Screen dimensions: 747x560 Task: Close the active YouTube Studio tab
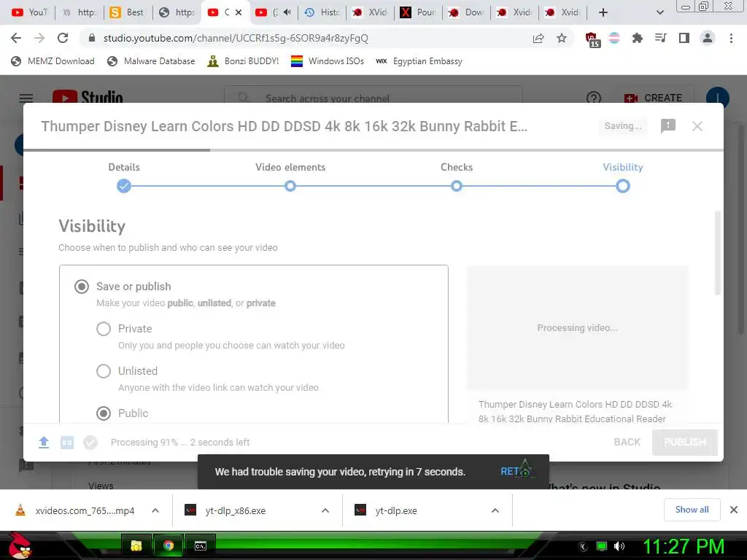coord(239,12)
